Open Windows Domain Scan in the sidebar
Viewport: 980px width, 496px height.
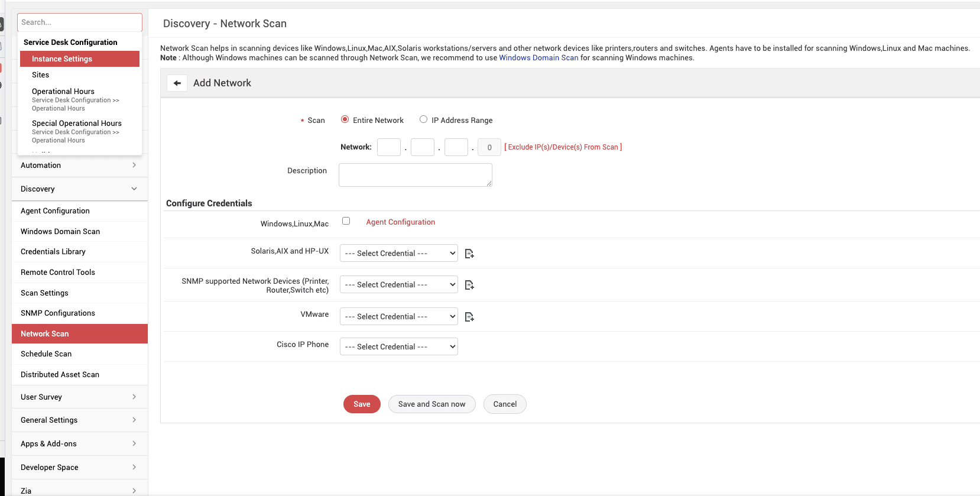tap(80, 232)
